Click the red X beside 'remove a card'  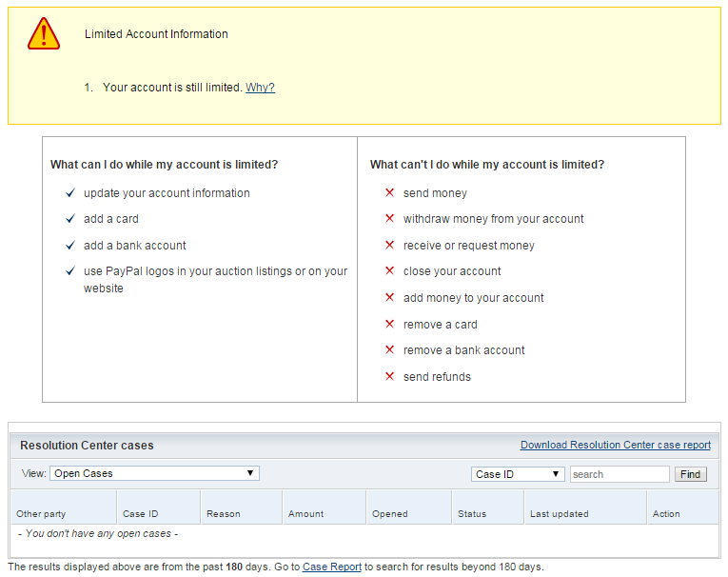(389, 325)
